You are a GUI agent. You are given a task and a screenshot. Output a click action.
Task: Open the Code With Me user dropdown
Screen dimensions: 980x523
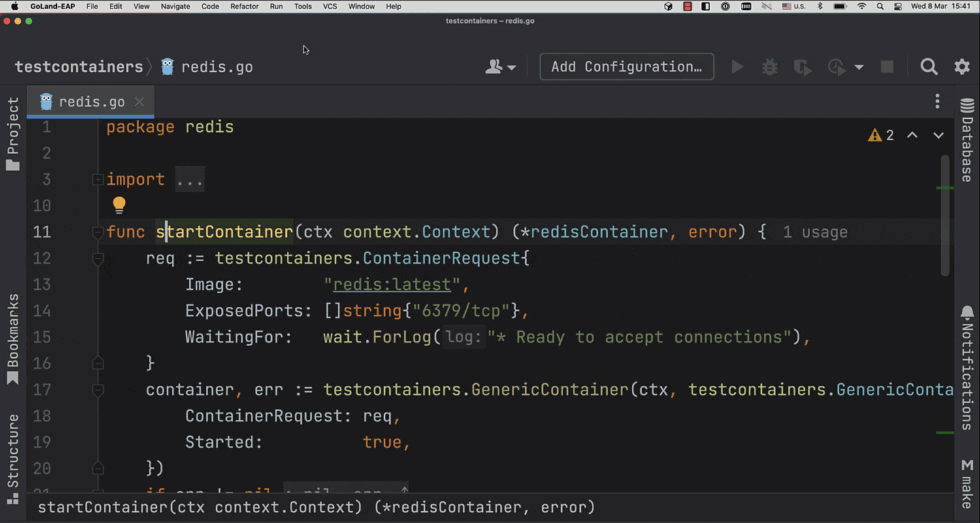click(500, 67)
